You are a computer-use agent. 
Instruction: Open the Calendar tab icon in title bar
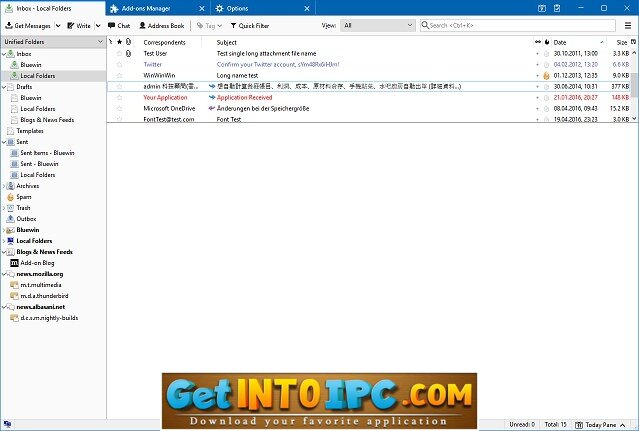(542, 8)
